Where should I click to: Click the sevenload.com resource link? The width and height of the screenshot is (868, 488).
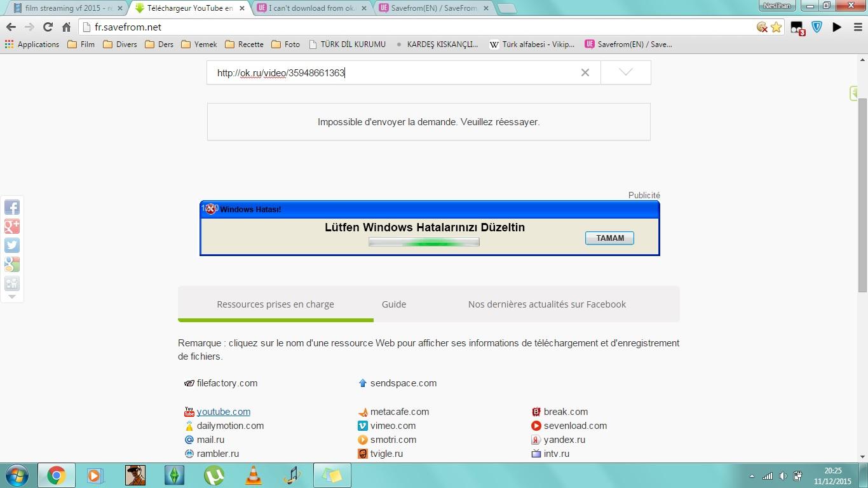(x=575, y=426)
